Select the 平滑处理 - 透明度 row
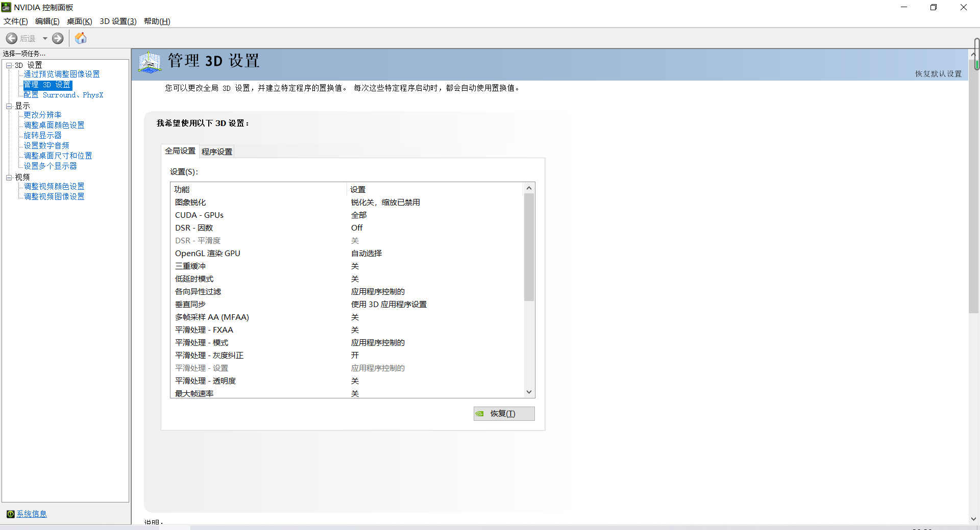The height and width of the screenshot is (530, 980). [348, 381]
